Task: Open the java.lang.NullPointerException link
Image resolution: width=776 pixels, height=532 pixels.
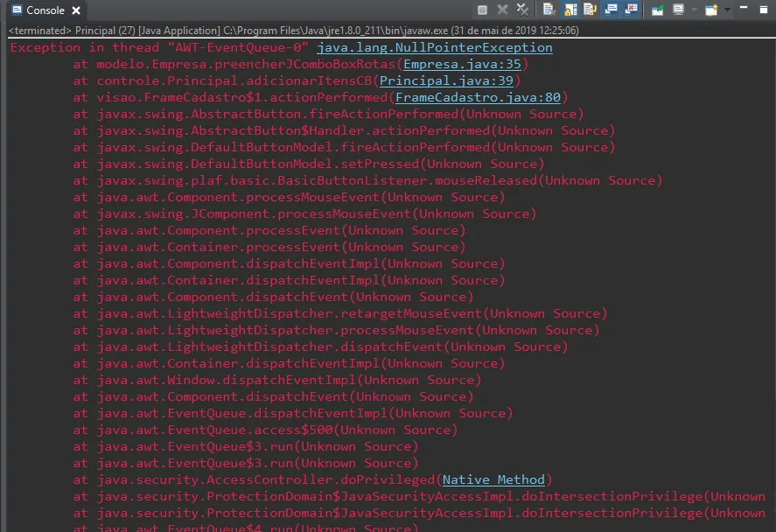Action: point(435,47)
